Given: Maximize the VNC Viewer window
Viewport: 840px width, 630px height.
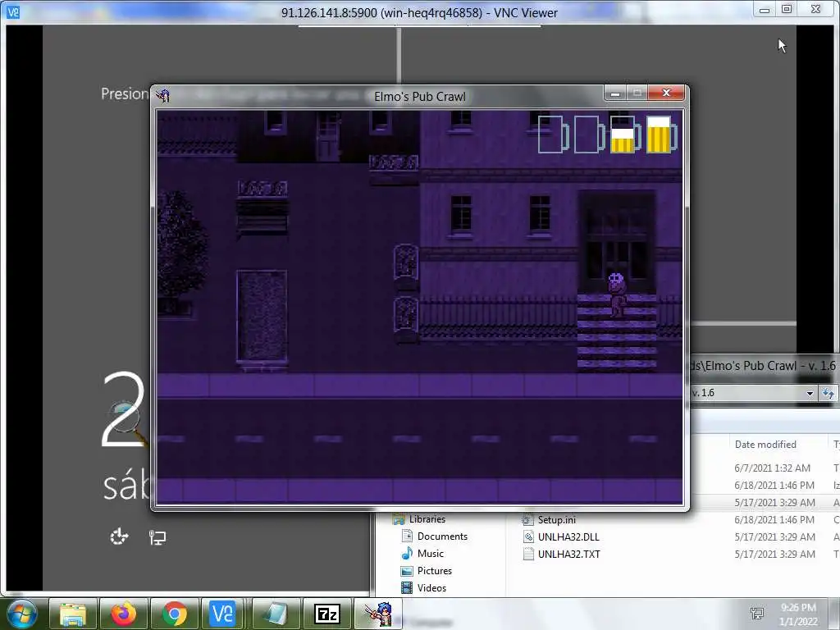Looking at the screenshot, I should coord(787,9).
